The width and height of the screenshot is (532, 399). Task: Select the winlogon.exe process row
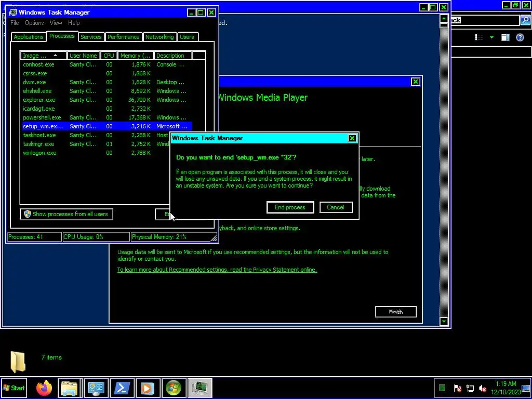(x=96, y=153)
